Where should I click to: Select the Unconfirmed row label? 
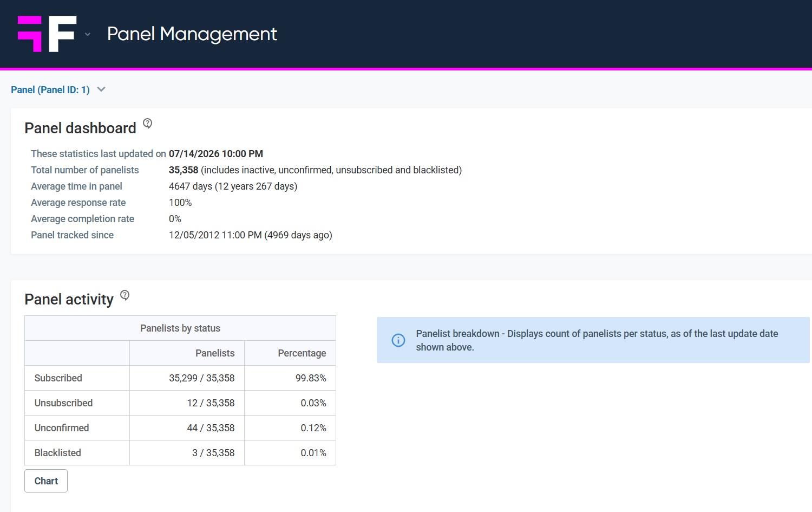61,428
